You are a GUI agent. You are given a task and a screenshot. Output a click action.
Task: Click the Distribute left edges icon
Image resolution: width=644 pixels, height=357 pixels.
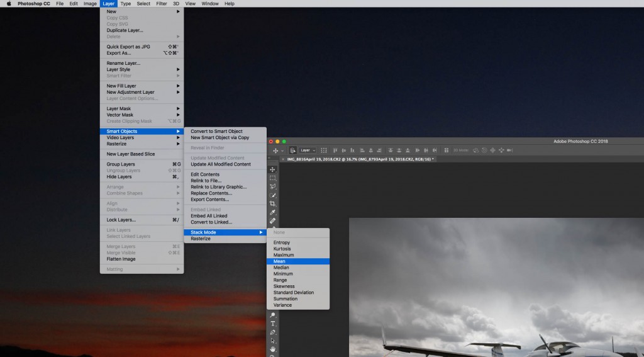point(418,150)
